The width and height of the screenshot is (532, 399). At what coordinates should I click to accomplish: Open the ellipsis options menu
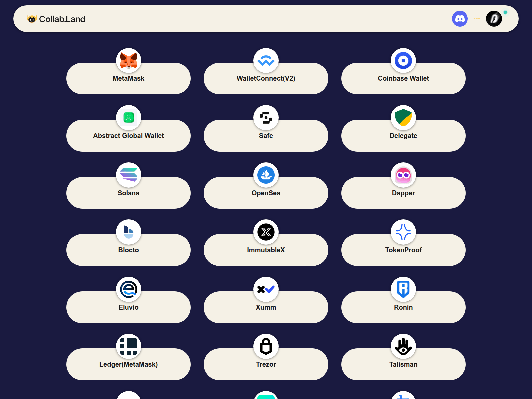pos(477,19)
